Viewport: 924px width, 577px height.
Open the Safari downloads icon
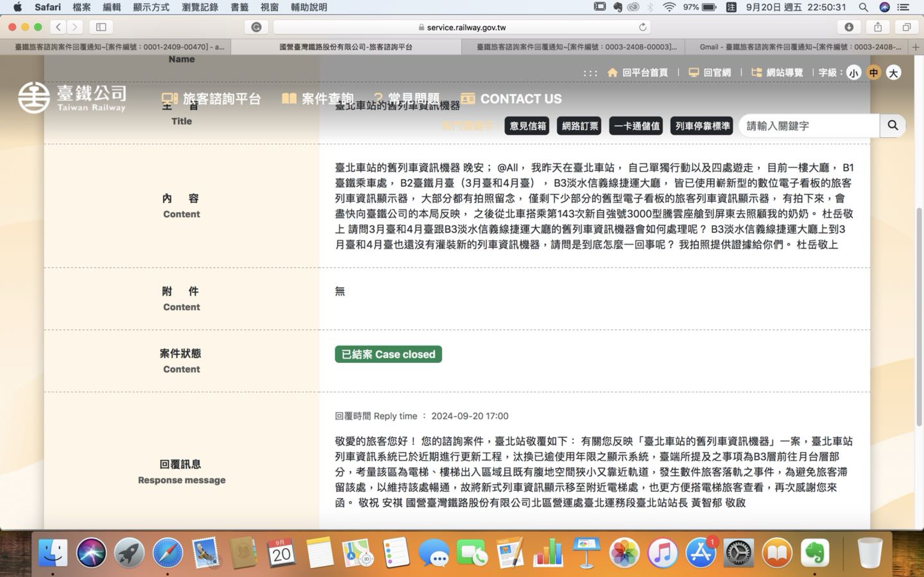point(849,27)
